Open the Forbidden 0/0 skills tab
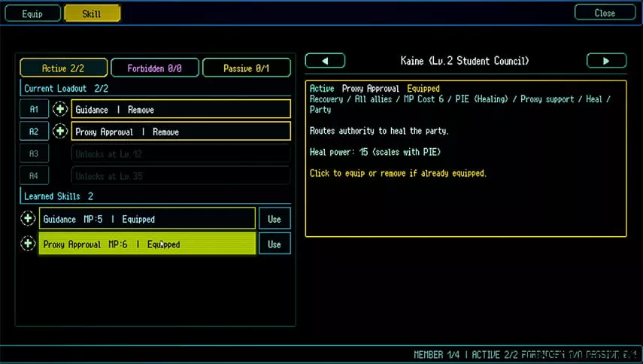The width and height of the screenshot is (643, 364). [155, 68]
